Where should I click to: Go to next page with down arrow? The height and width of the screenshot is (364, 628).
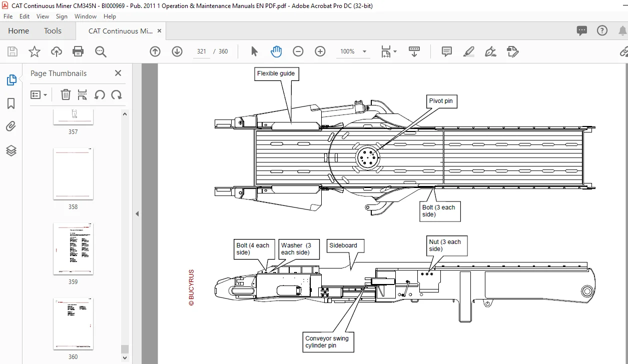[x=177, y=51]
